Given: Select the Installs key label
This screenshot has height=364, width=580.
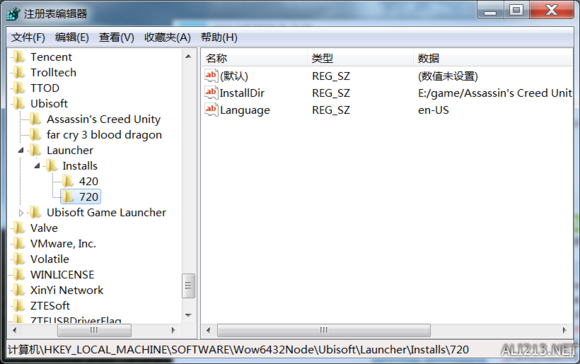Looking at the screenshot, I should 80,166.
